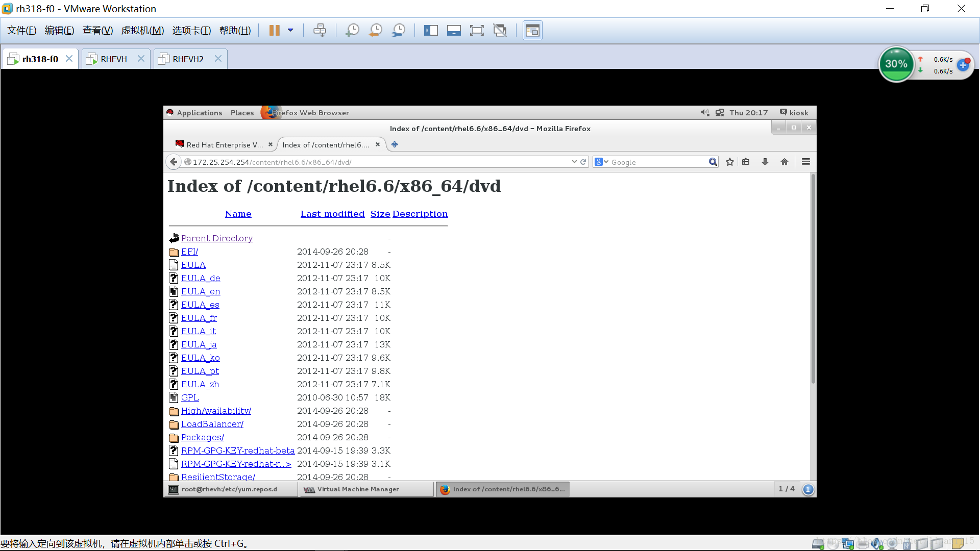
Task: Open the power options dropdown arrow
Action: (290, 31)
